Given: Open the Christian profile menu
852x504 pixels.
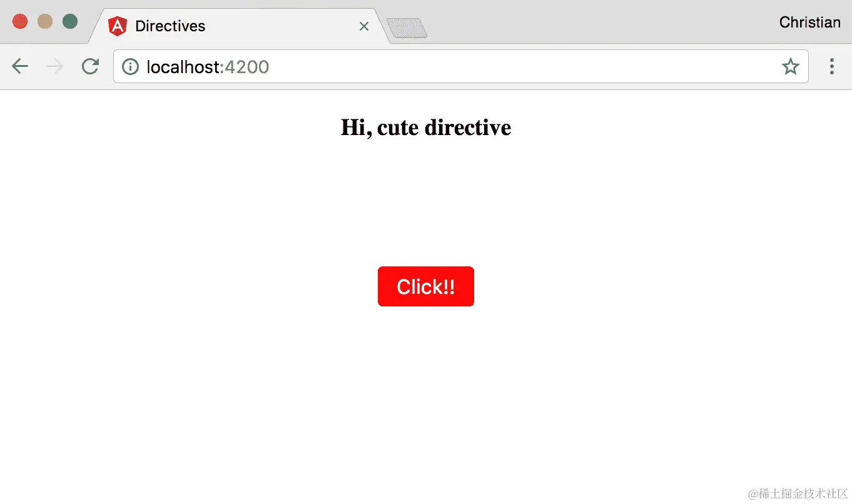Looking at the screenshot, I should (x=809, y=23).
